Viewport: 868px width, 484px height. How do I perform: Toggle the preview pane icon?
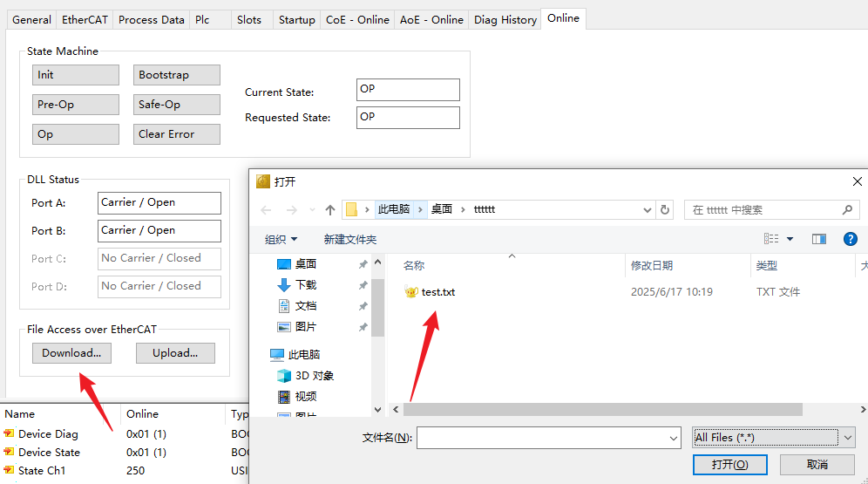(818, 239)
